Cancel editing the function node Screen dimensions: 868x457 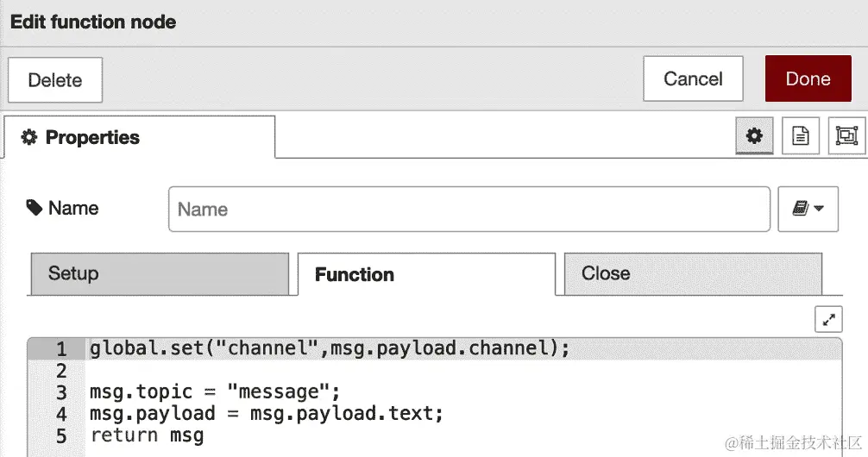[693, 78]
